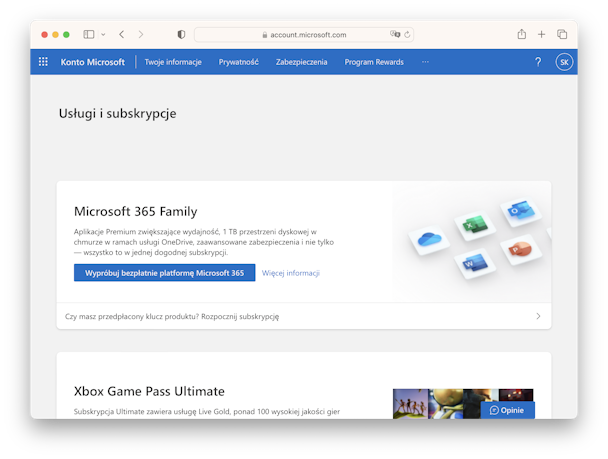608x459 pixels.
Task: Minimize the window using yellow button
Action: point(55,35)
